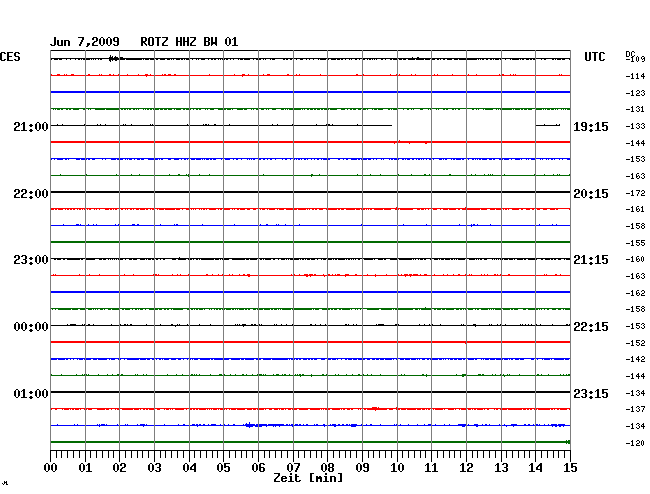Click the minute axis tick label "09"
Screen dimensions: 650x494
click(x=362, y=468)
